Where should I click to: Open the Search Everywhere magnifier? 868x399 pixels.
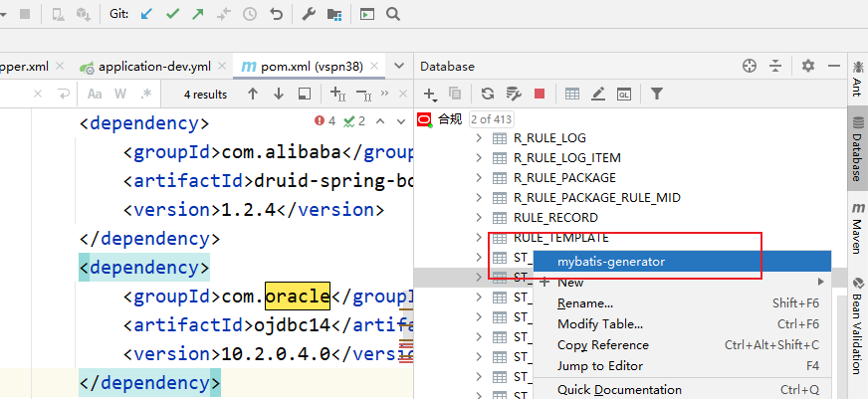[x=393, y=15]
